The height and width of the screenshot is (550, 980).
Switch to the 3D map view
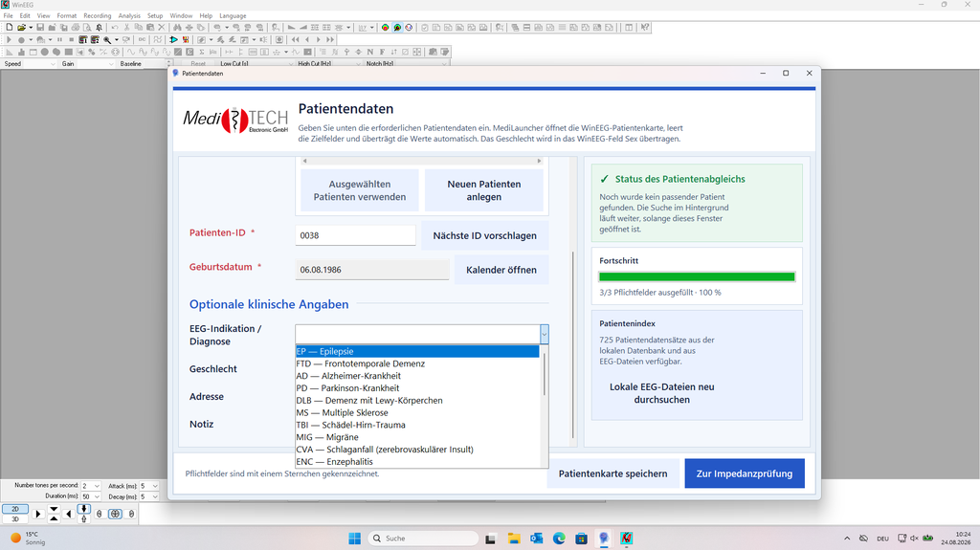[x=15, y=518]
